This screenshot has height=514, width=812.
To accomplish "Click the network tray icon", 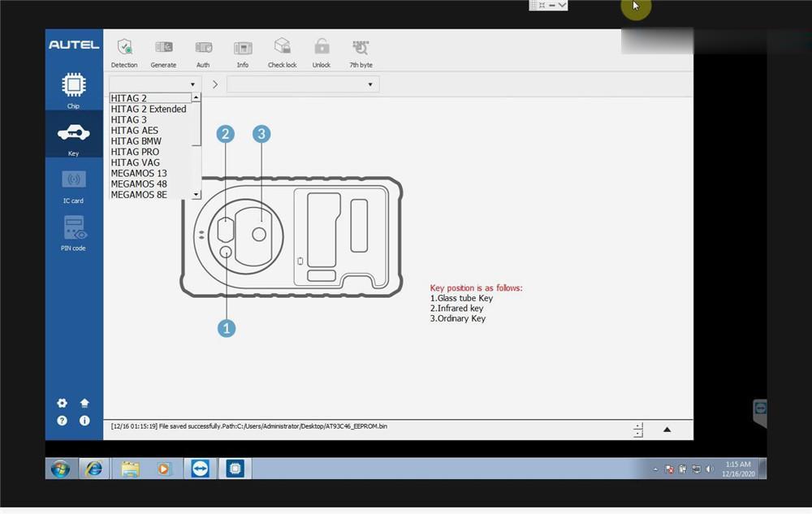I will [696, 469].
